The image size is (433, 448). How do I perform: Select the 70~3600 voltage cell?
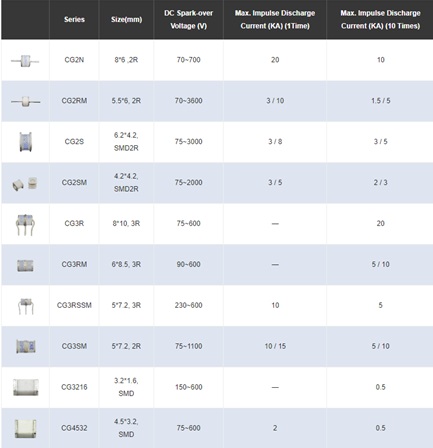[x=188, y=101]
